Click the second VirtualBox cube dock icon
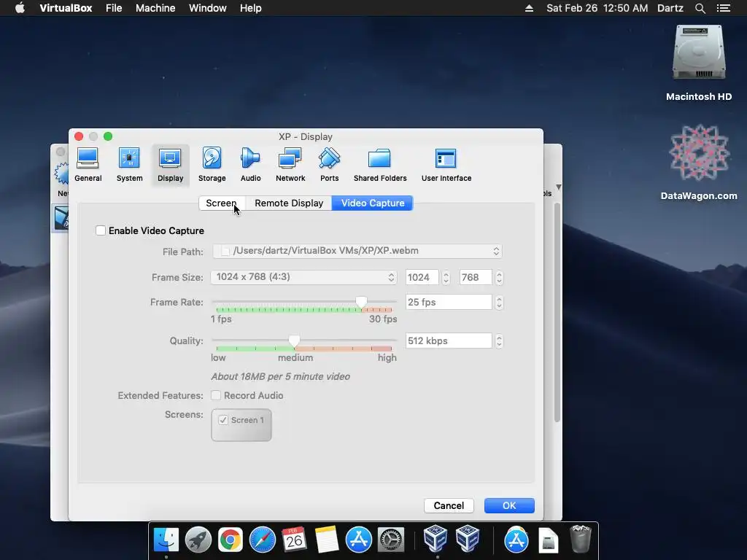Screen dimensions: 747x560 [468, 539]
